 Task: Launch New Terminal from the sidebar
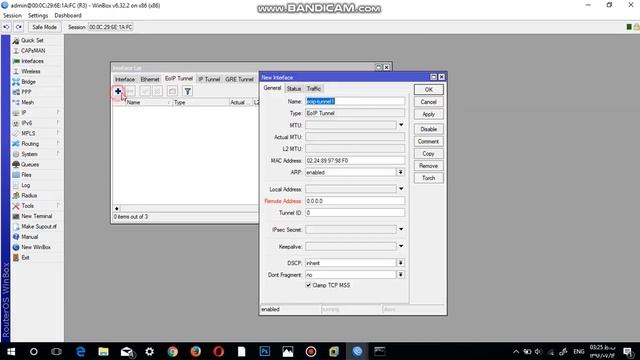(36, 216)
